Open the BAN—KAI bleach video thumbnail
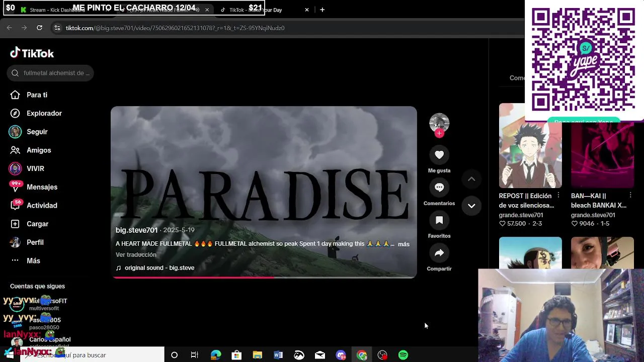Screen dimensions: 644x362 pyautogui.click(x=602, y=155)
